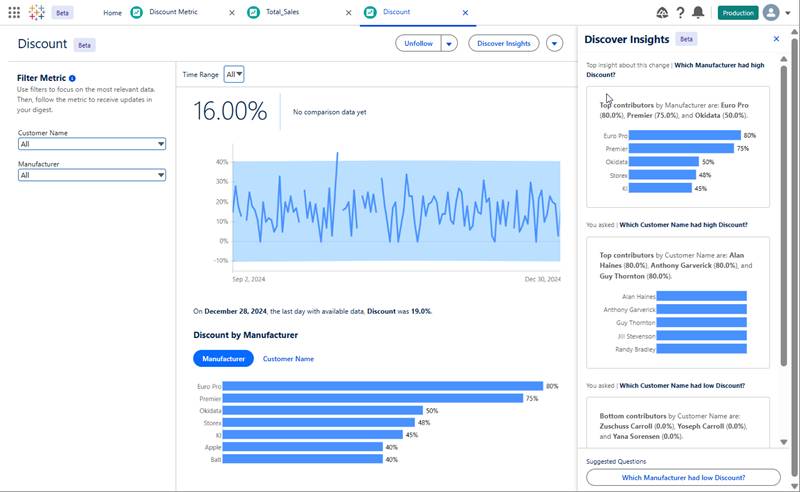Image resolution: width=800 pixels, height=492 pixels.
Task: Close the Total_Sales tab
Action: click(x=348, y=13)
